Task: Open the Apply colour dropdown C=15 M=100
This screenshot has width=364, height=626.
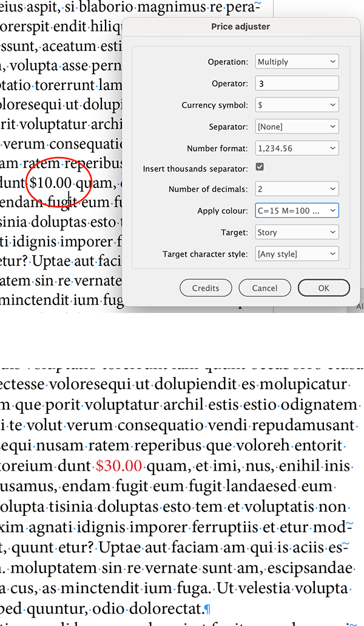Action: (297, 210)
